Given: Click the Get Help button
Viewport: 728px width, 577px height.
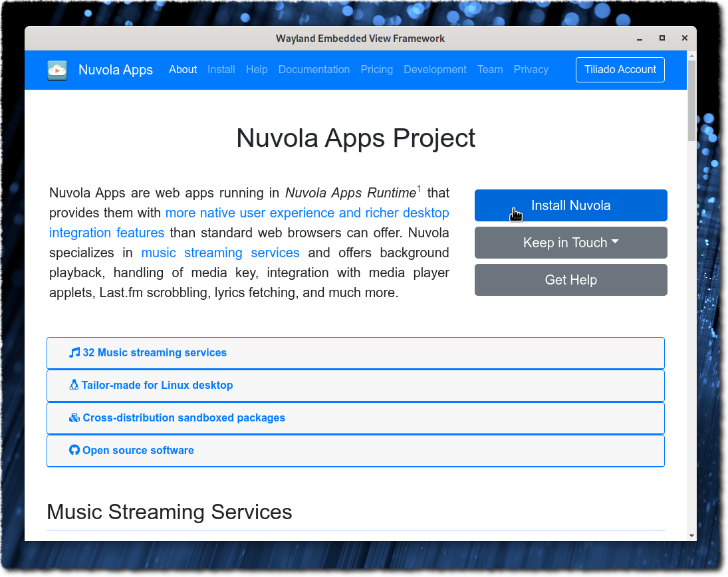Looking at the screenshot, I should pyautogui.click(x=570, y=280).
